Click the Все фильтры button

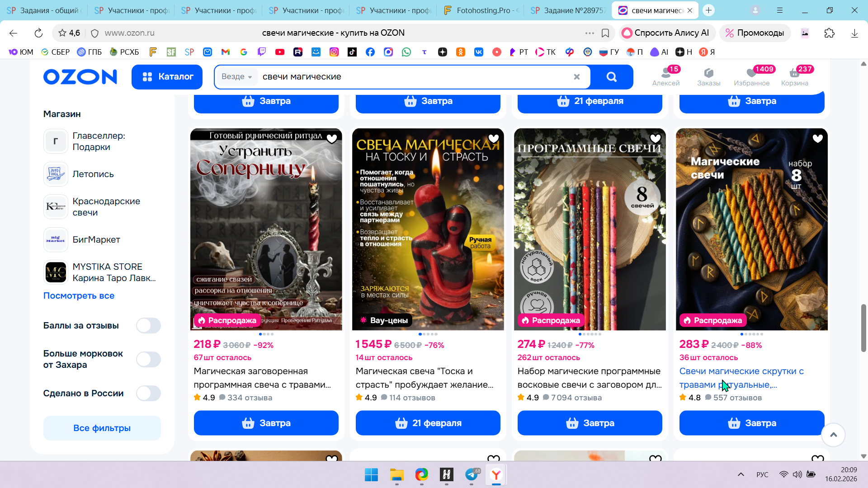102,428
